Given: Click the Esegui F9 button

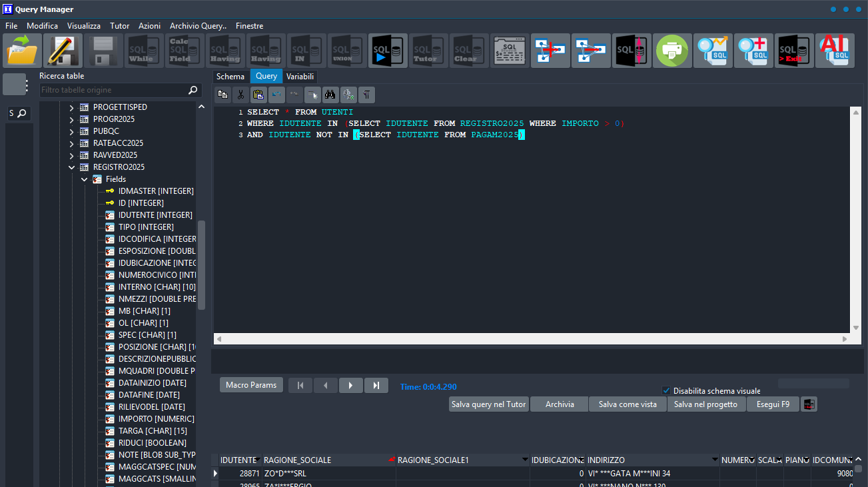Looking at the screenshot, I should click(773, 404).
